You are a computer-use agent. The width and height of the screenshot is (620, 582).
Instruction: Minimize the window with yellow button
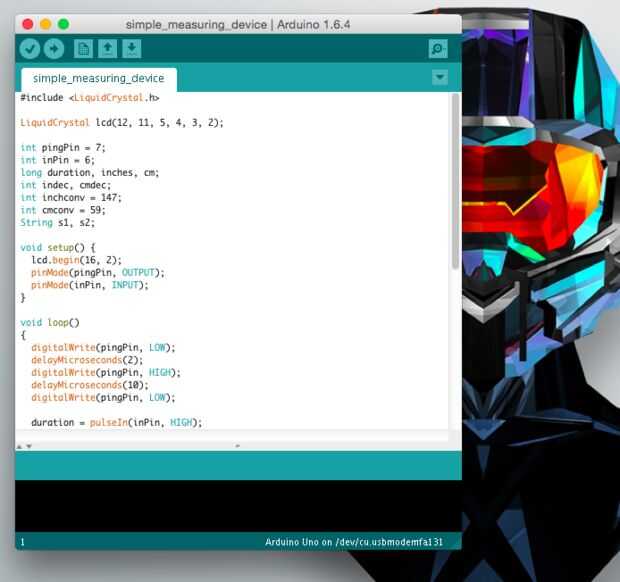point(45,25)
